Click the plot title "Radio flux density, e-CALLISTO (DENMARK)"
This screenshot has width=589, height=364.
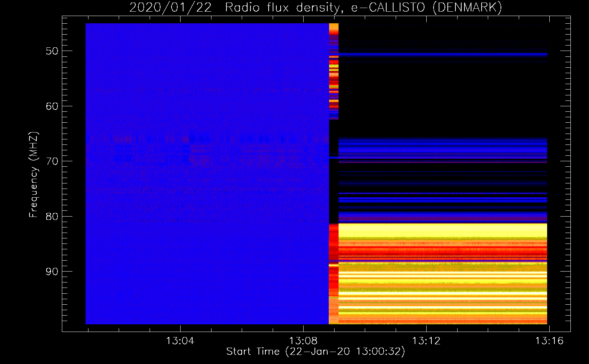point(363,8)
